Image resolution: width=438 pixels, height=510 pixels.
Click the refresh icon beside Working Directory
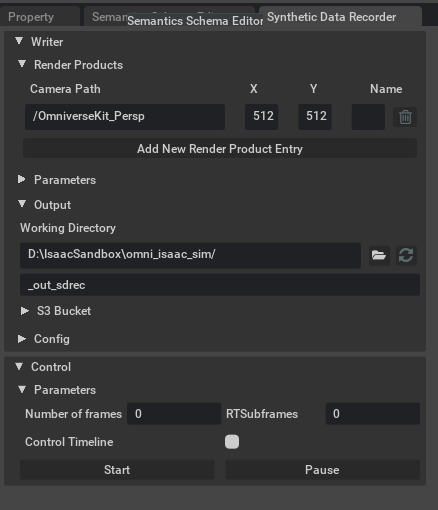[x=406, y=256]
